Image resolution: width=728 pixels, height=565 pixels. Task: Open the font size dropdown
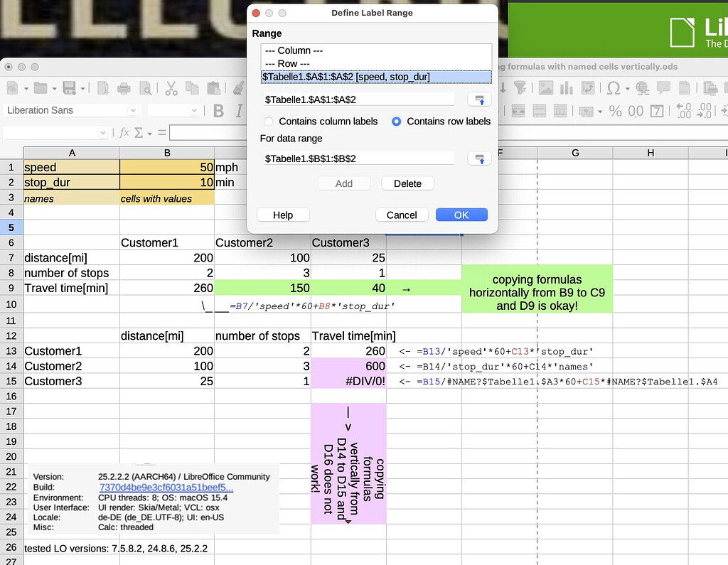pos(193,110)
